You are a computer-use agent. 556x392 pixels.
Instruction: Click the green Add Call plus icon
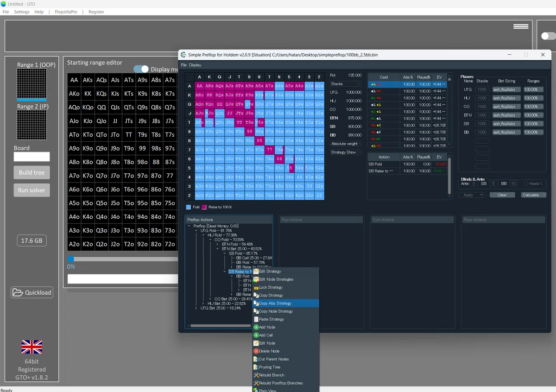[x=256, y=335]
